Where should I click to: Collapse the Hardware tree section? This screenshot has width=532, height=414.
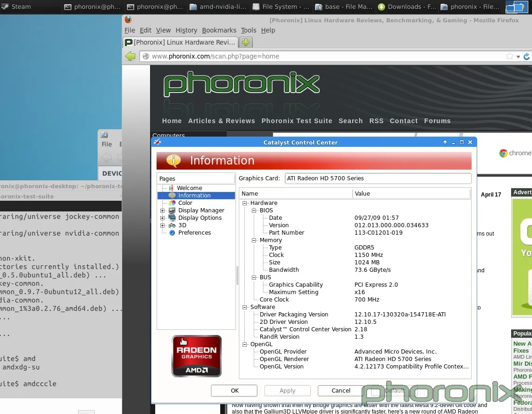click(x=244, y=203)
